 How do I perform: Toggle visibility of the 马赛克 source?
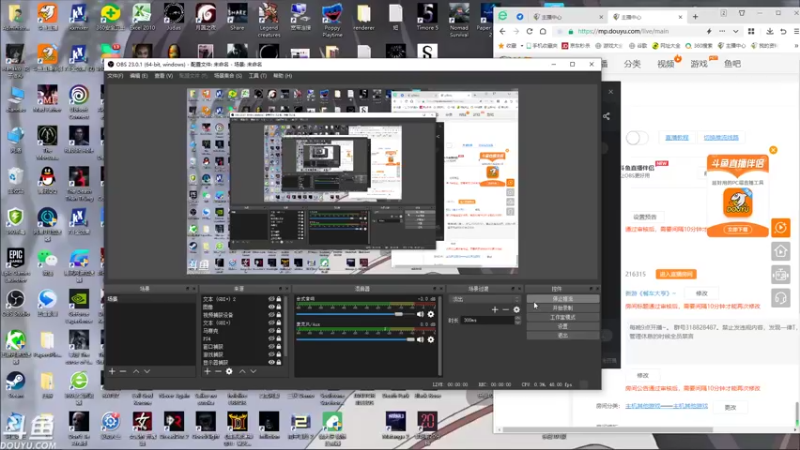tap(271, 331)
